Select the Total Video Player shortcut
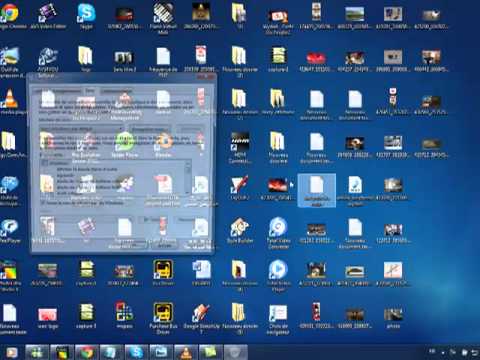The height and width of the screenshot is (360, 480). point(278,275)
